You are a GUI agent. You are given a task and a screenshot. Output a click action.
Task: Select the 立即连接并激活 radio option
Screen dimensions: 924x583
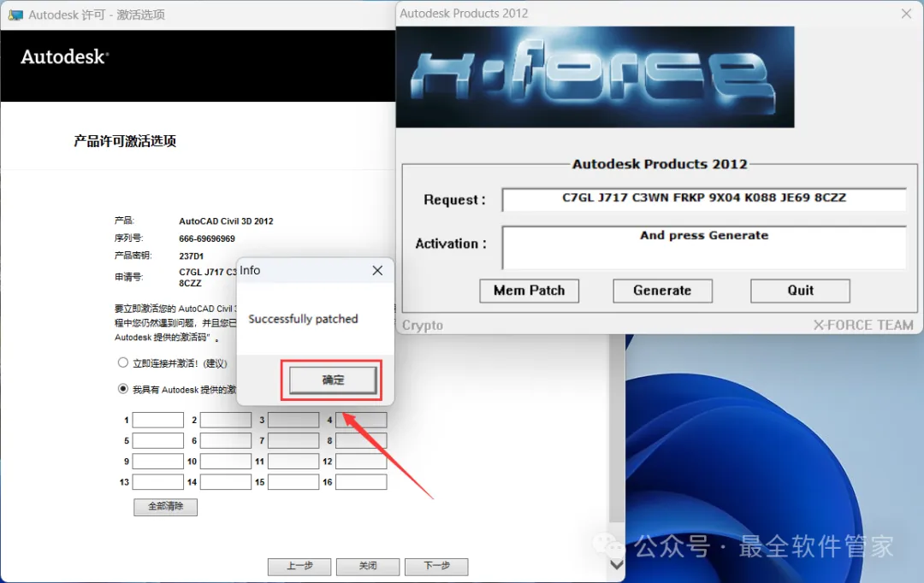pyautogui.click(x=122, y=362)
